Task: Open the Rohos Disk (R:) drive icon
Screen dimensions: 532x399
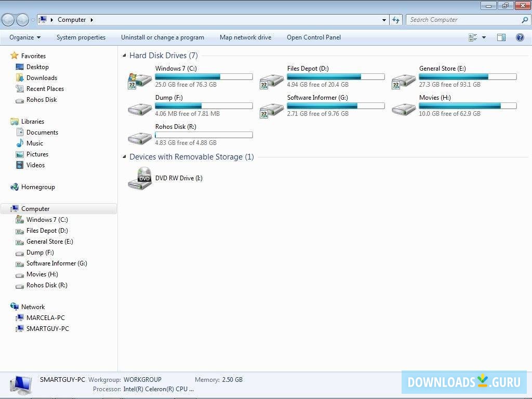Action: tap(139, 138)
